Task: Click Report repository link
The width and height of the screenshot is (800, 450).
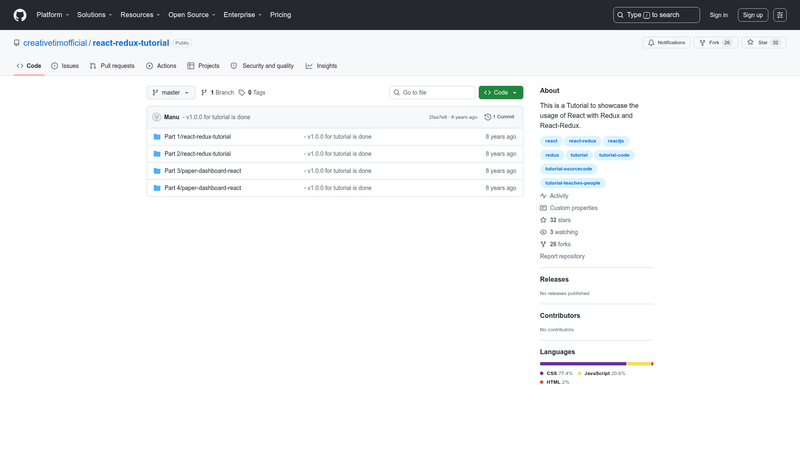Action: point(562,257)
